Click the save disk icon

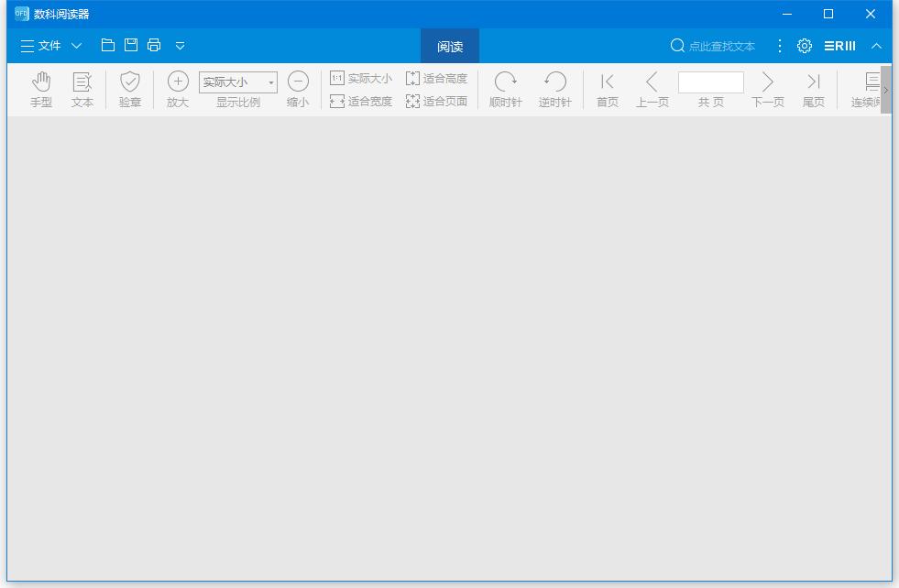click(x=131, y=45)
